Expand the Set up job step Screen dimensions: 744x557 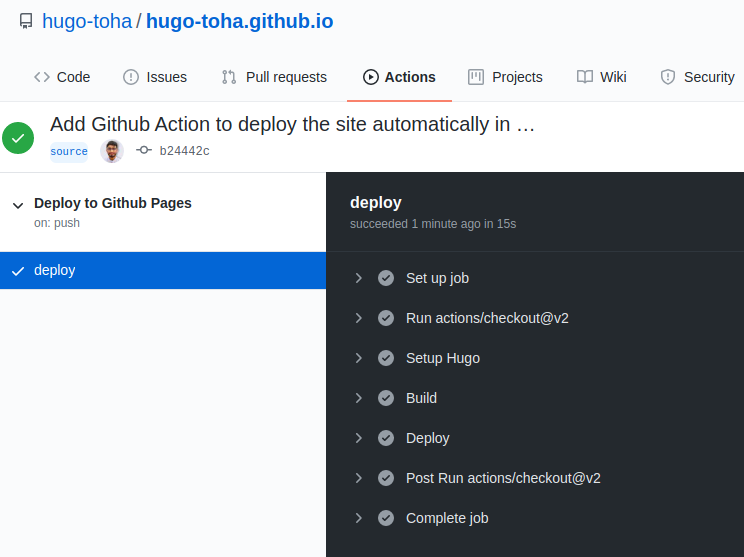(359, 278)
